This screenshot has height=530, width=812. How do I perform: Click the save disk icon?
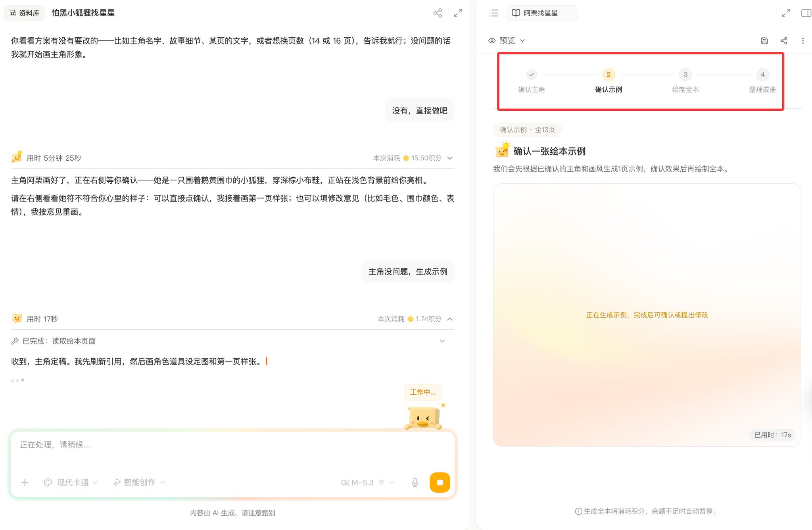coord(764,40)
